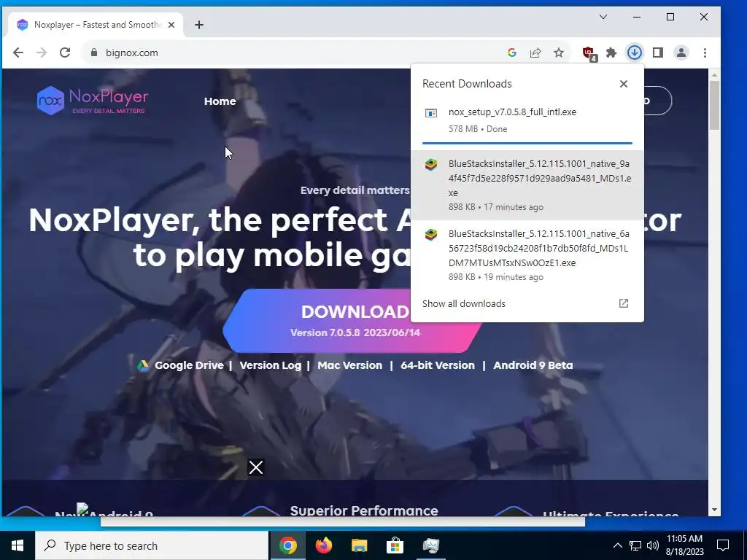Open the volume tray icon
The width and height of the screenshot is (747, 560).
click(653, 545)
